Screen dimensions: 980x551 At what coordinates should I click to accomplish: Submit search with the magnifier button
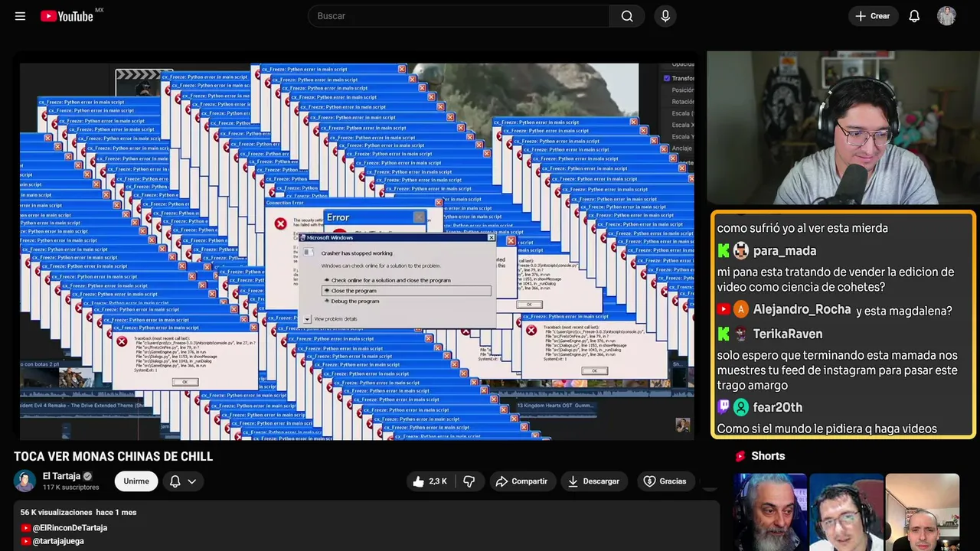pyautogui.click(x=627, y=16)
